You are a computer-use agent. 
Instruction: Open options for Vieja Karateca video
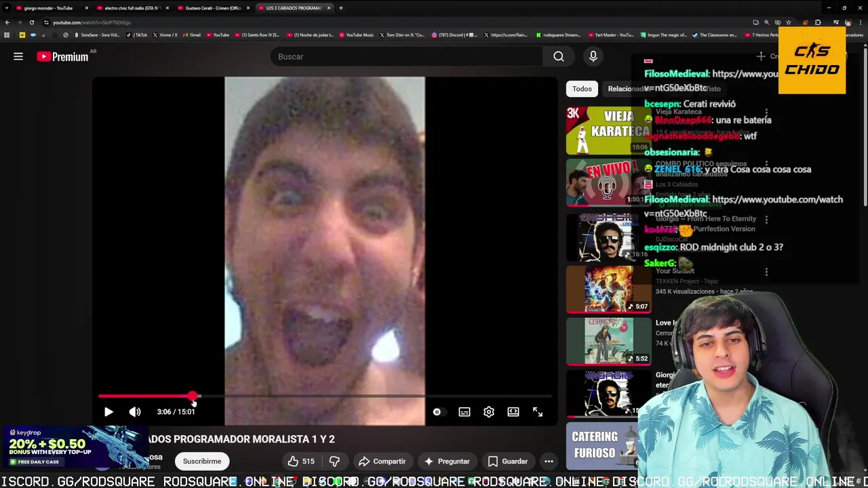tap(766, 113)
